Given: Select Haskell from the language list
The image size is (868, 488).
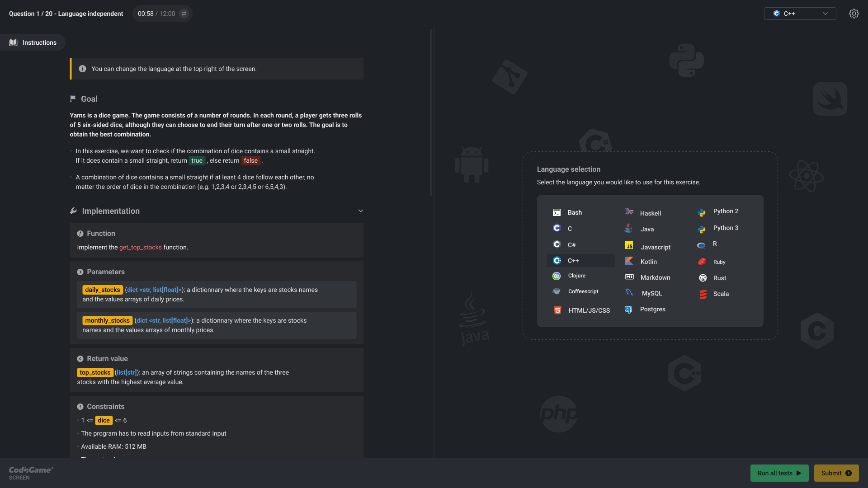Looking at the screenshot, I should tap(651, 213).
